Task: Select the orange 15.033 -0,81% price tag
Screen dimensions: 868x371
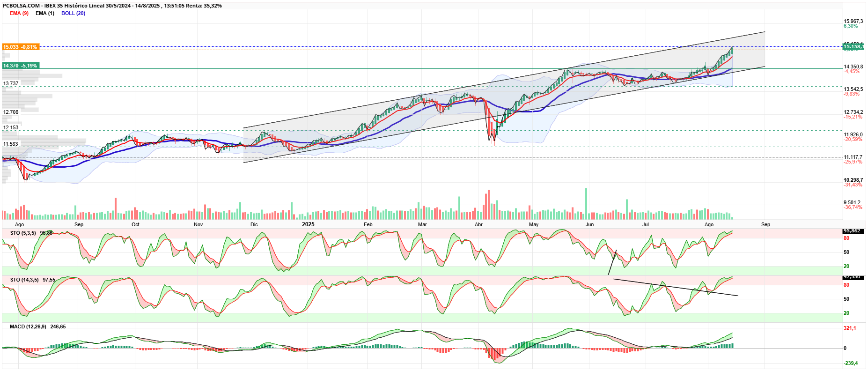Action: point(20,47)
